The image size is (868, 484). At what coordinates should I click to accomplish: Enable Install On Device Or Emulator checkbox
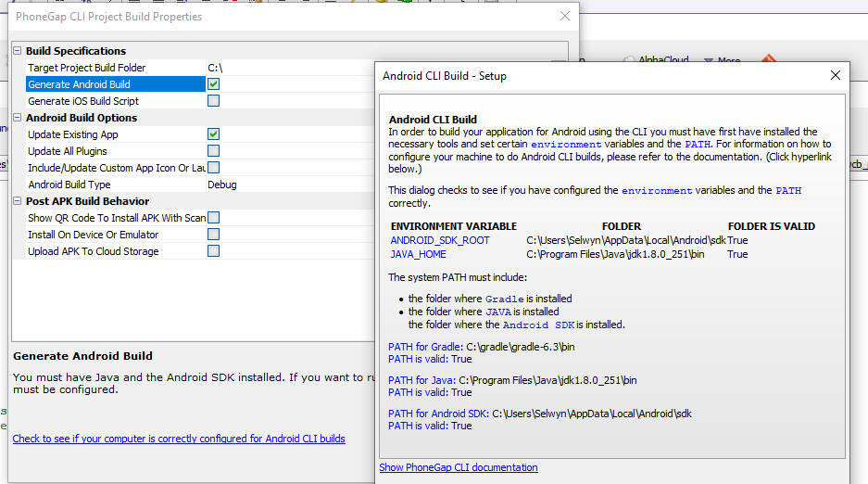coord(213,235)
